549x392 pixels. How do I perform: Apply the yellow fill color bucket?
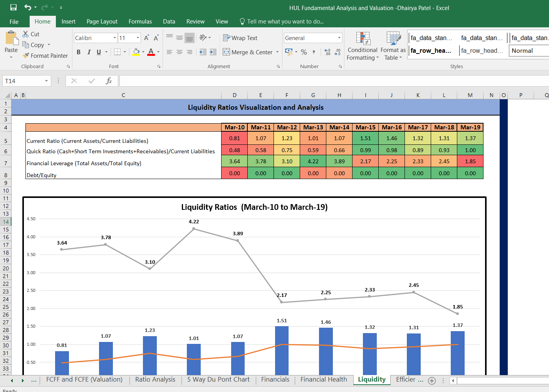(x=136, y=52)
